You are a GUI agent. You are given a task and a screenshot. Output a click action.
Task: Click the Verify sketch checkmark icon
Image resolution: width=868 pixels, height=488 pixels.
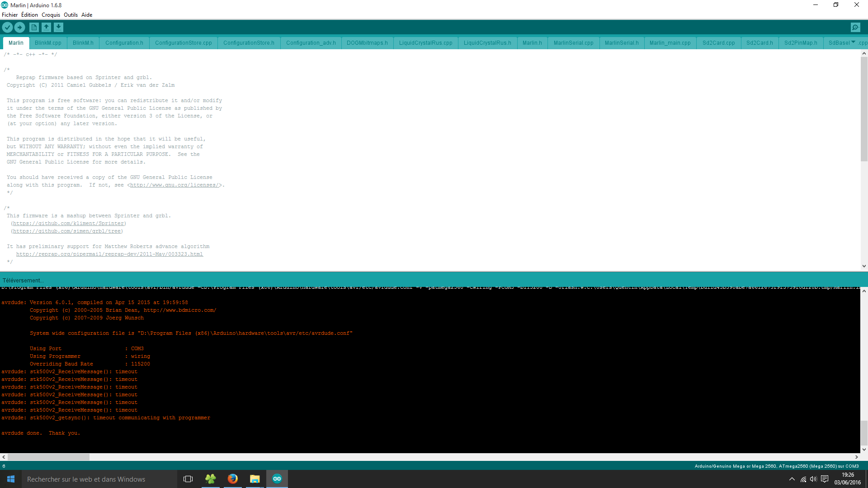[x=7, y=28]
